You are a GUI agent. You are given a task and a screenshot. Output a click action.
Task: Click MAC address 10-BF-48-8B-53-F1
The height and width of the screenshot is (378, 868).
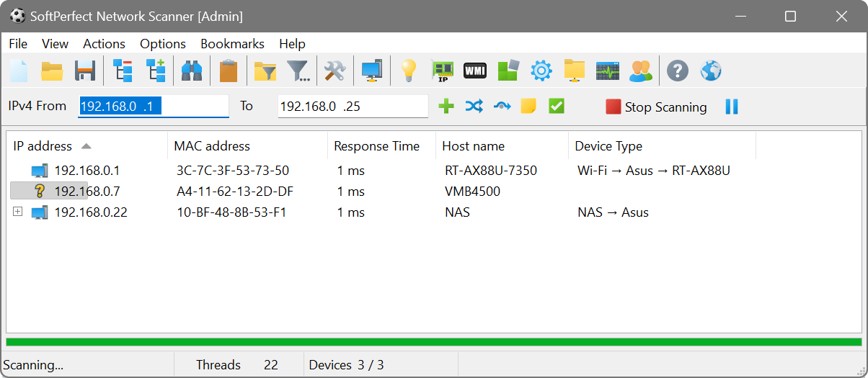(231, 212)
